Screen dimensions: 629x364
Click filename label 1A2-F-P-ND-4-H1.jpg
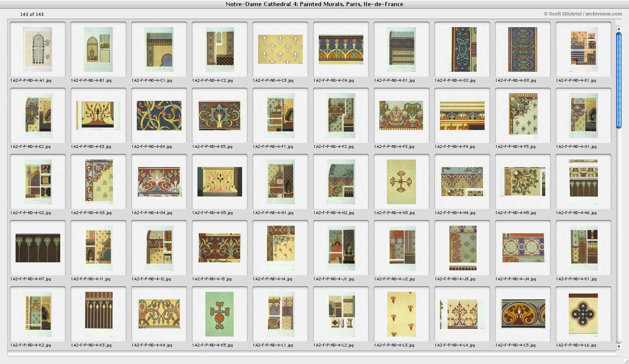click(273, 213)
